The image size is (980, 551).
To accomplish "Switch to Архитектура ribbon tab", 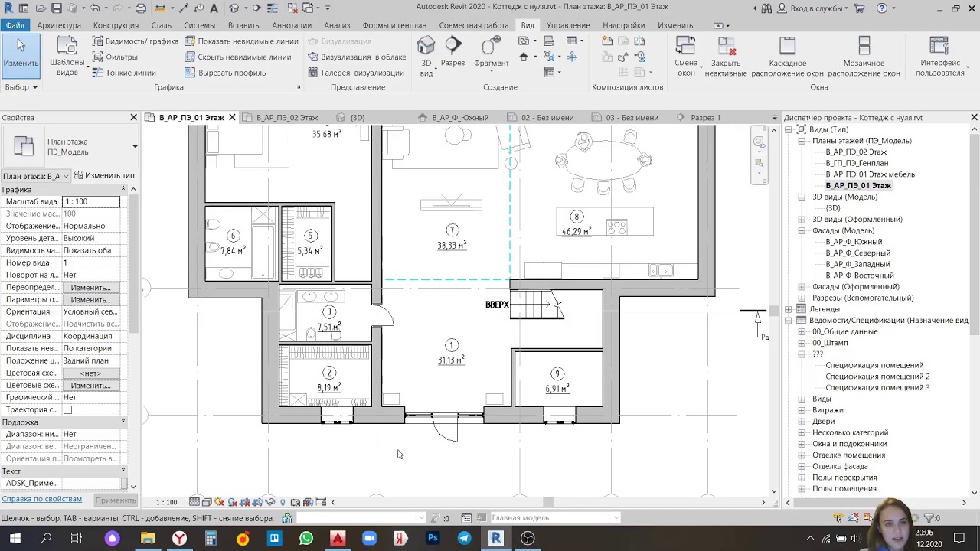I will (59, 25).
